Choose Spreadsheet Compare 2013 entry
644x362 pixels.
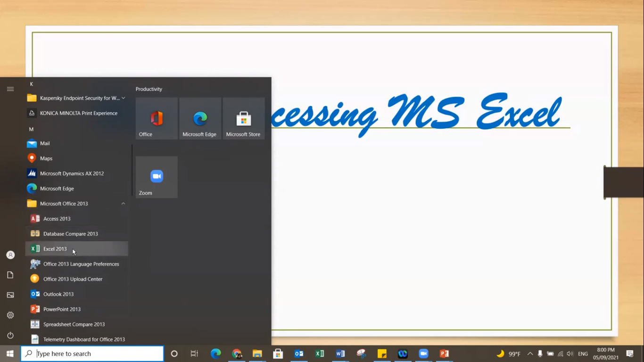point(74,324)
